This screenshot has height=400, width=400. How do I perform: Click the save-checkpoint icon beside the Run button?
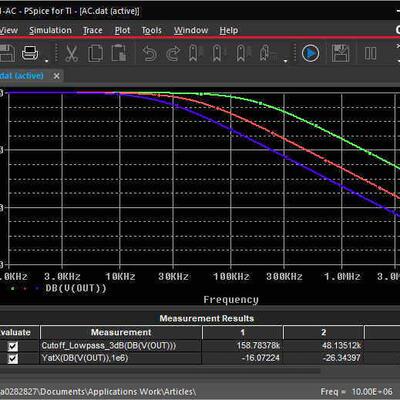tap(340, 53)
